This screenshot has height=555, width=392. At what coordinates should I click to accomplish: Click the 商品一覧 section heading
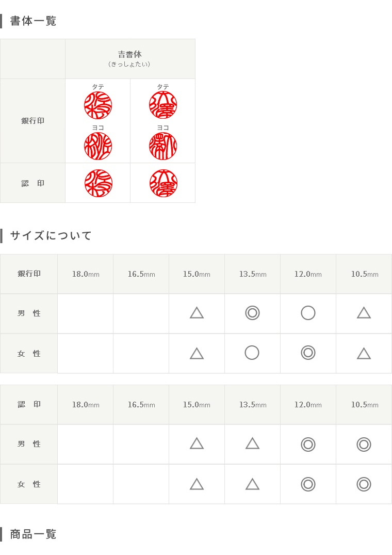pos(33,534)
